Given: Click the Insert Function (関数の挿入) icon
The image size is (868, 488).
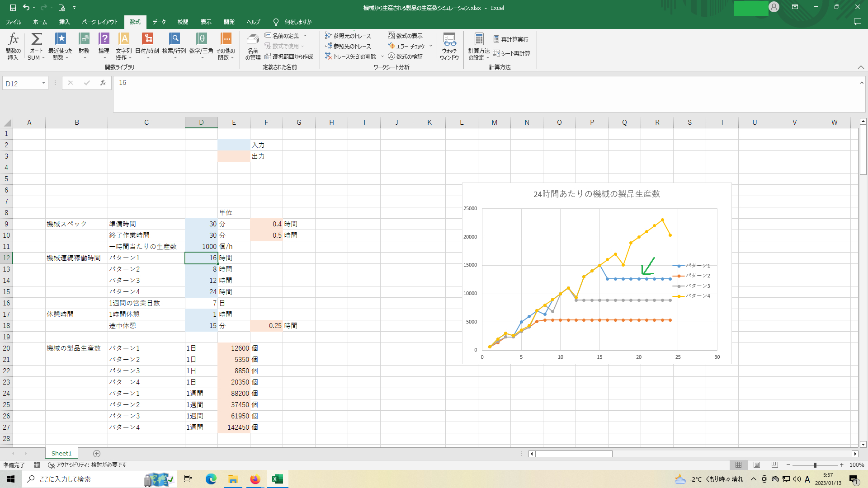Looking at the screenshot, I should pos(13,40).
